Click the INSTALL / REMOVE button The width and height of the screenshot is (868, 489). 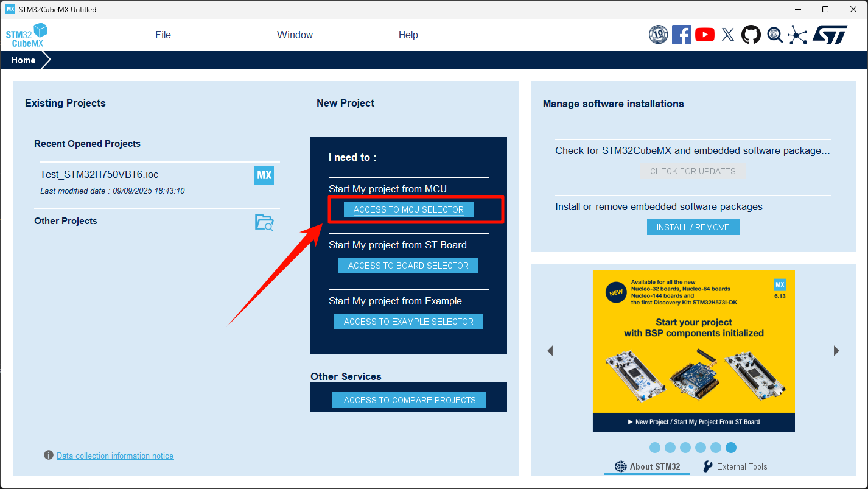click(x=693, y=227)
